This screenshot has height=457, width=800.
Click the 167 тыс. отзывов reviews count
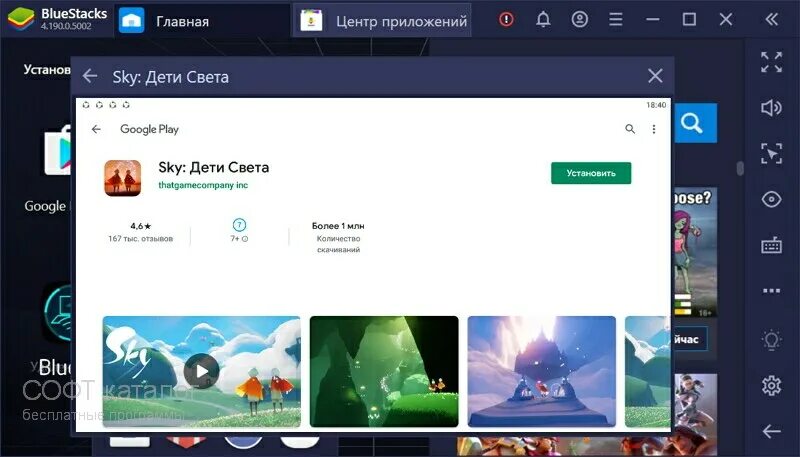[x=140, y=239]
